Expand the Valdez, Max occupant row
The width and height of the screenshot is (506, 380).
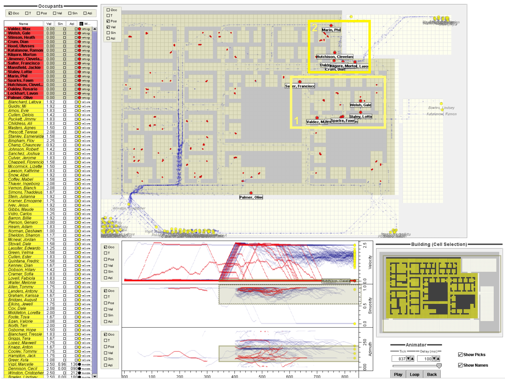[5, 29]
